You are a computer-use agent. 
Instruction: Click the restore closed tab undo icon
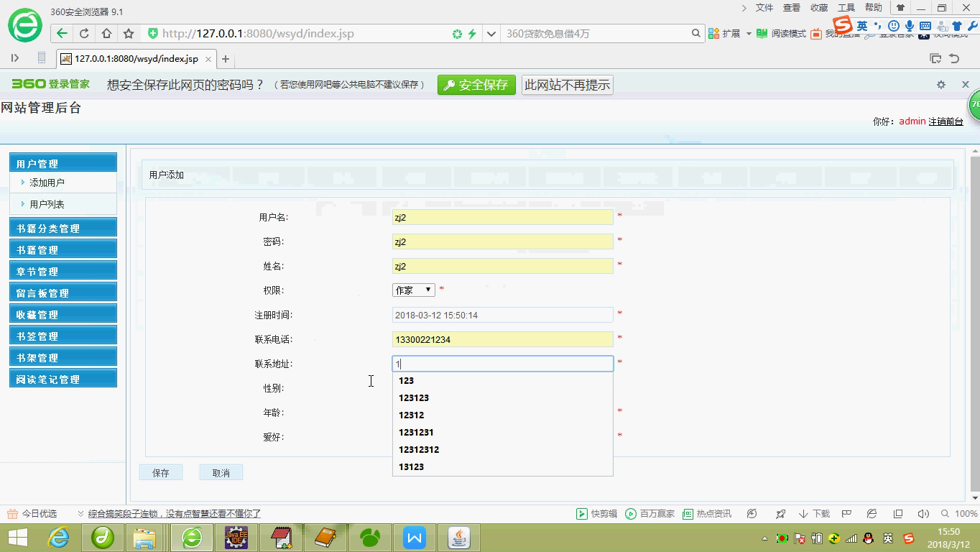click(954, 58)
